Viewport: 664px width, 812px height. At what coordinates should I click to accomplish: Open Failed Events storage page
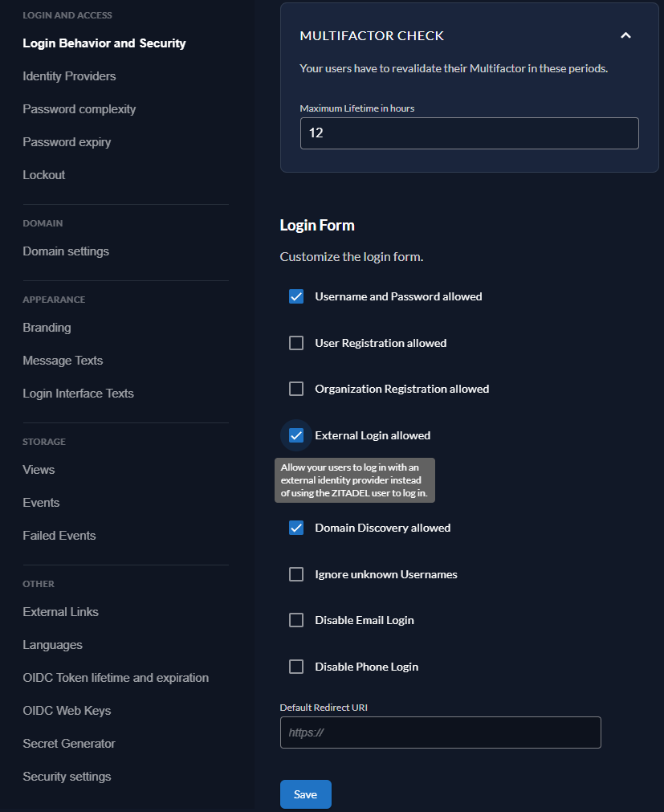click(59, 536)
